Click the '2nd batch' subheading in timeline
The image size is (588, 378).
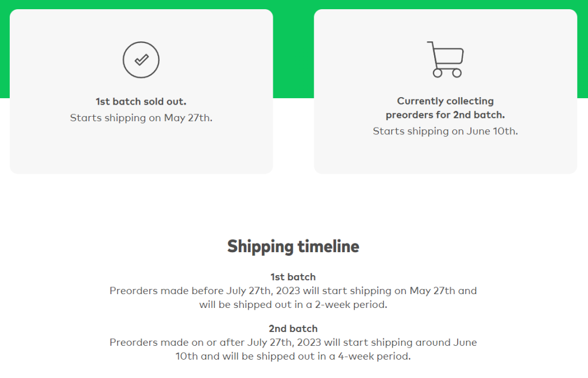(x=293, y=329)
